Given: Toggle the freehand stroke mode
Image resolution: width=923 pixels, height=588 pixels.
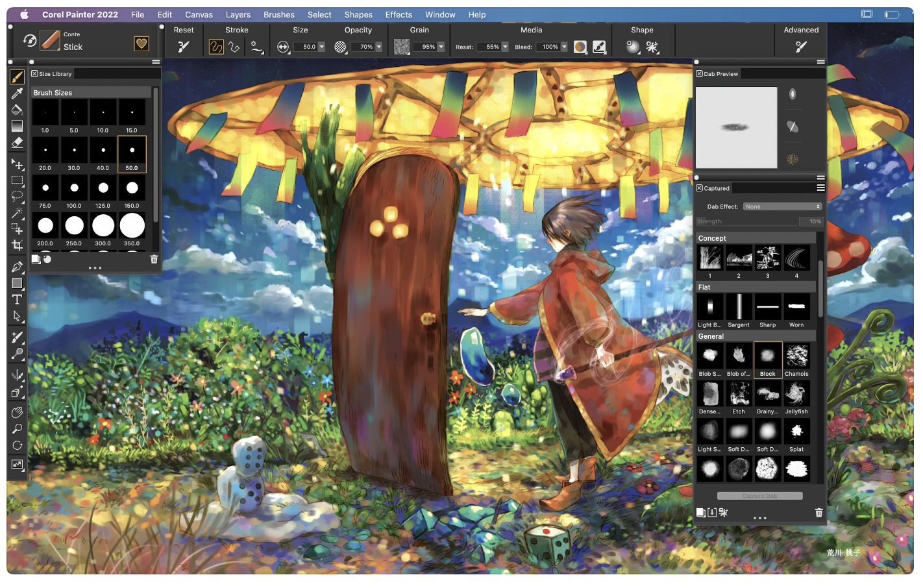Looking at the screenshot, I should (x=216, y=47).
